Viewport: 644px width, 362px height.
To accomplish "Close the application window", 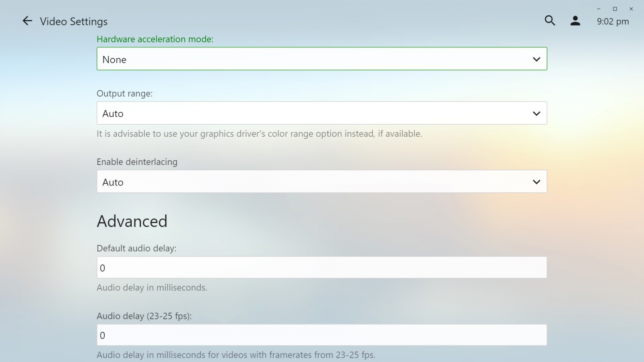I will (631, 9).
